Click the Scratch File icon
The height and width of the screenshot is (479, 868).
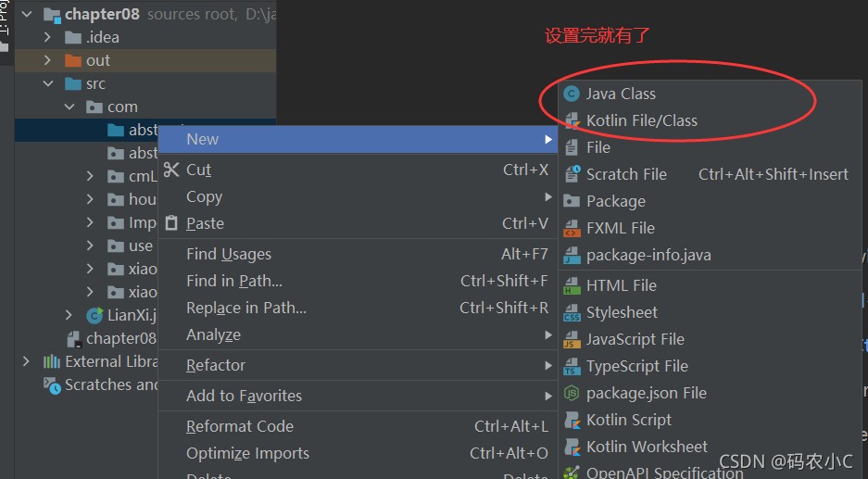[572, 174]
